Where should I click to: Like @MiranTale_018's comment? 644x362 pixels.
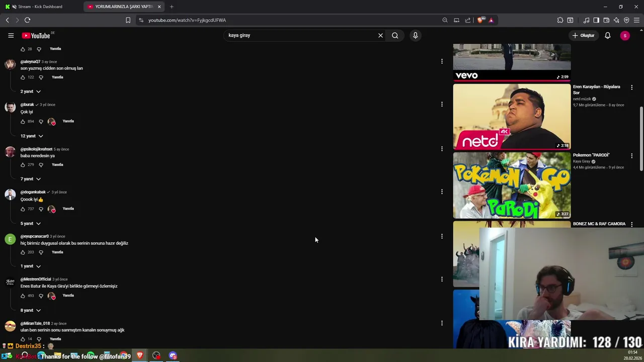tap(23, 339)
